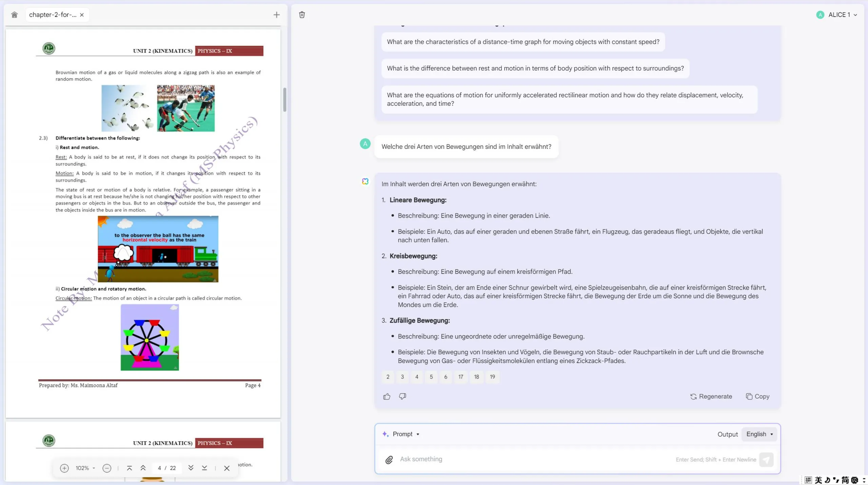The image size is (868, 485).
Task: Give the AI answer a thumbs down
Action: point(402,396)
